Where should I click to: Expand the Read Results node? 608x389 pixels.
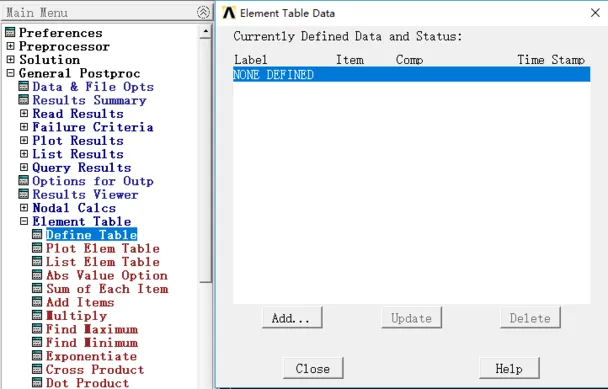[24, 114]
